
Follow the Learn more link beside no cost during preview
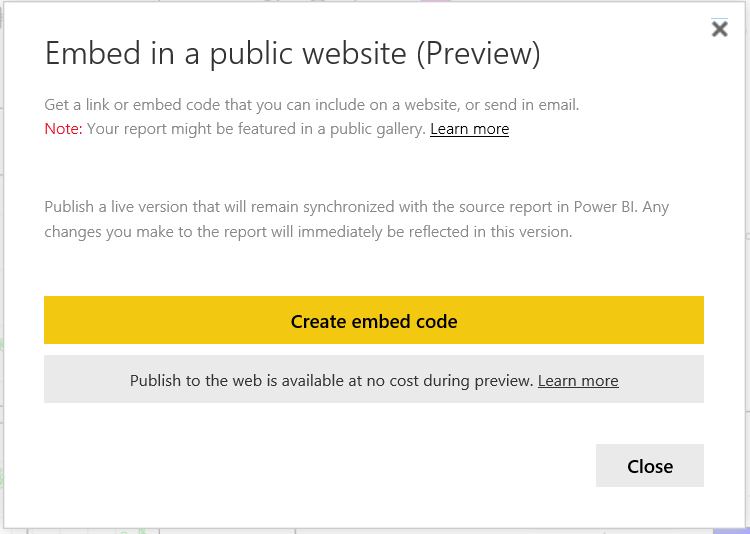pos(578,380)
